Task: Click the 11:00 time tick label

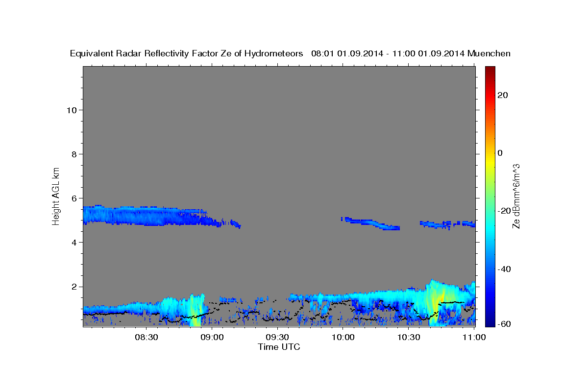Action: 474,338
